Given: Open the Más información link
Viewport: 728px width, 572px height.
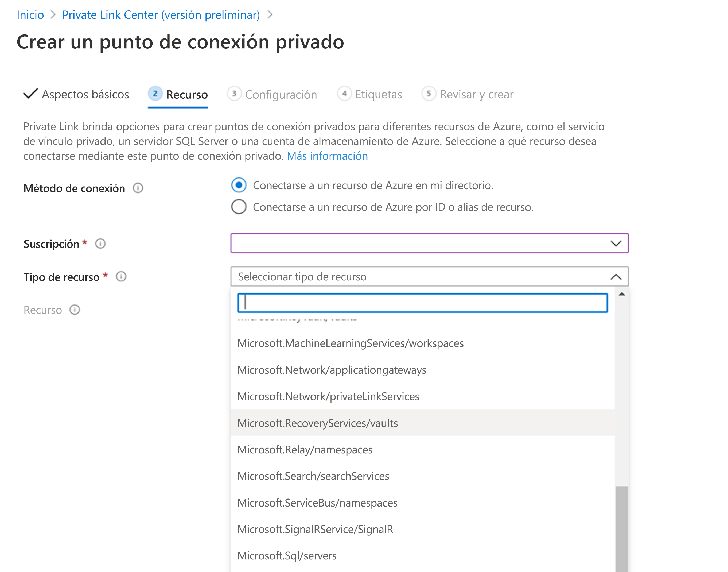Looking at the screenshot, I should pos(327,156).
